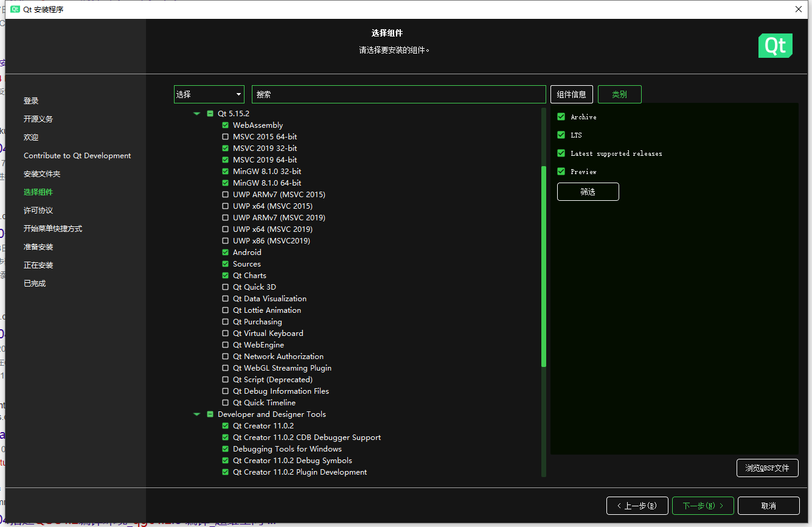Click the 浏览QBSP文件 button
The image size is (812, 527).
768,467
